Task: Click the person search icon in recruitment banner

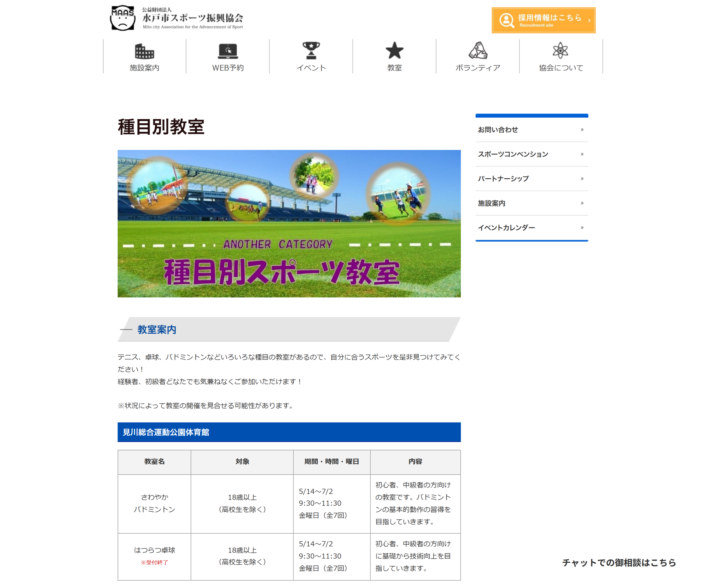Action: 507,20
